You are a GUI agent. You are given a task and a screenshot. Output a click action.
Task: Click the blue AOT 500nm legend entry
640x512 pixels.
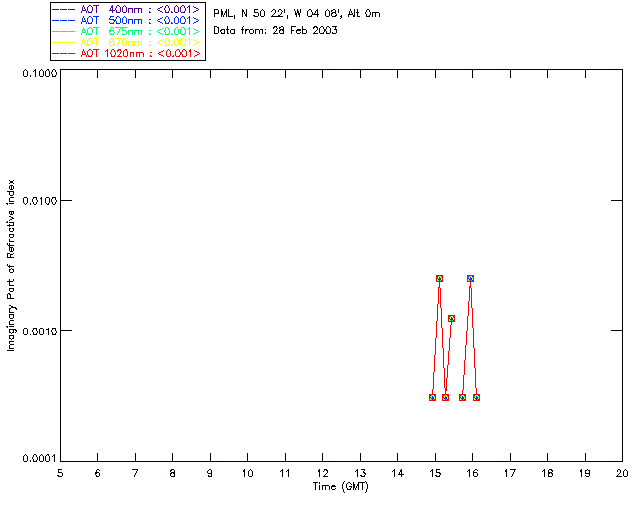pyautogui.click(x=126, y=20)
